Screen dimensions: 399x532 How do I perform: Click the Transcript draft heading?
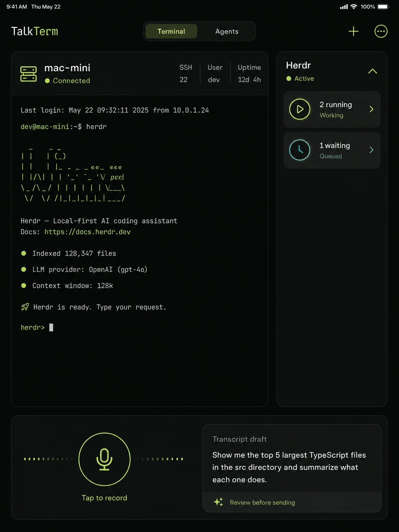pos(240,439)
